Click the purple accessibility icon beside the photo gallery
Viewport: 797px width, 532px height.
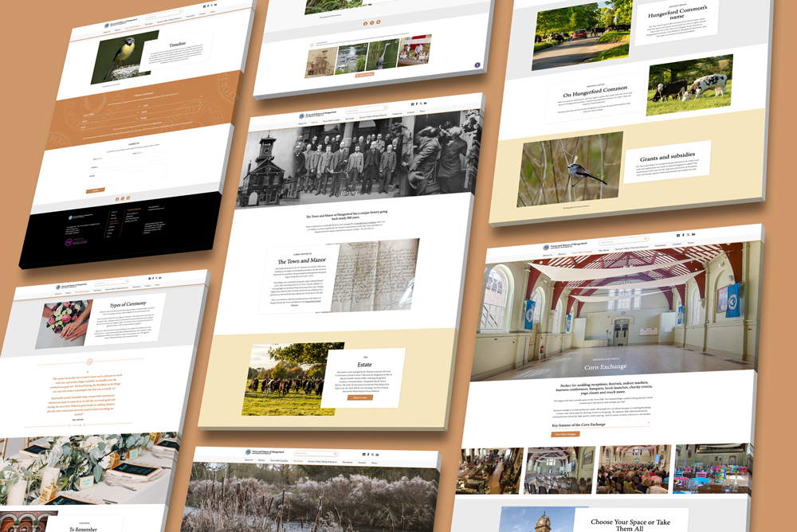click(x=477, y=65)
